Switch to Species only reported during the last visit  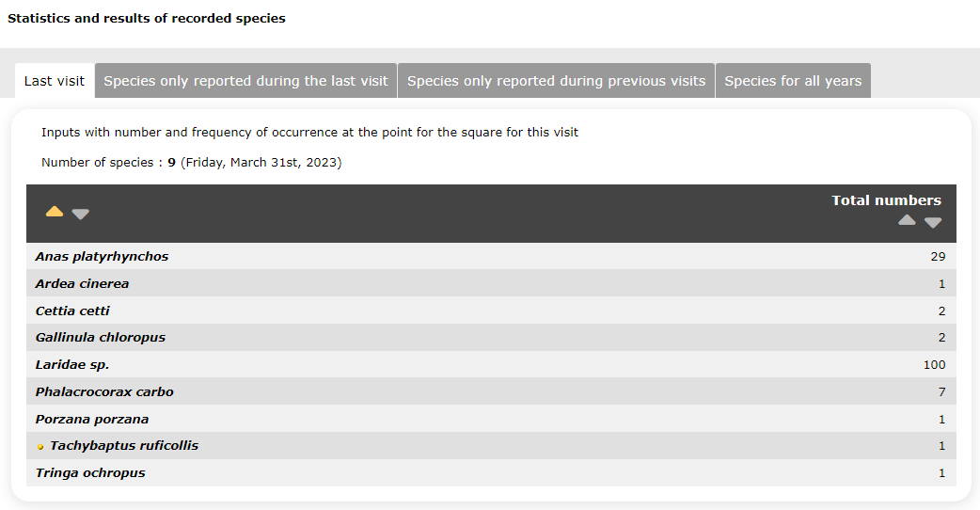click(x=245, y=81)
